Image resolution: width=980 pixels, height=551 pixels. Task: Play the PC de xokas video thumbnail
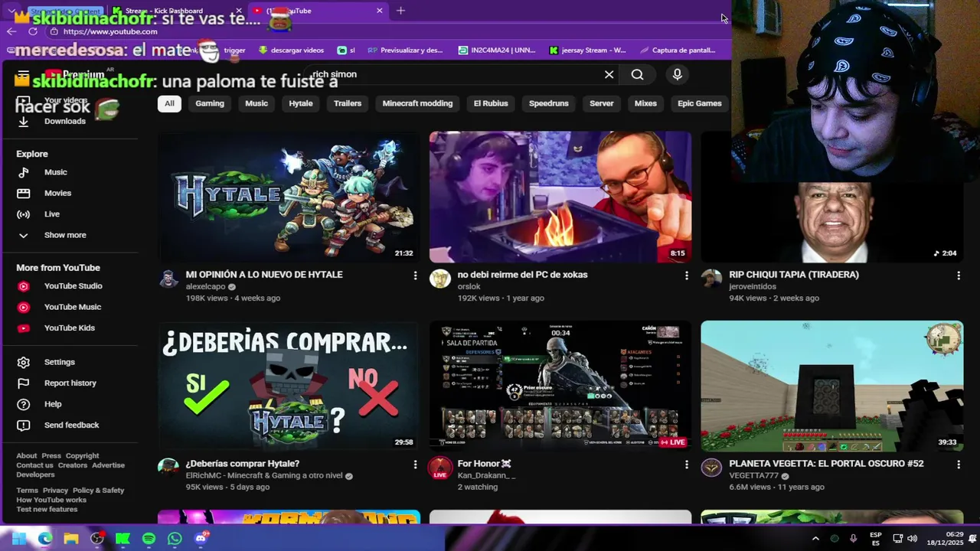pos(560,197)
